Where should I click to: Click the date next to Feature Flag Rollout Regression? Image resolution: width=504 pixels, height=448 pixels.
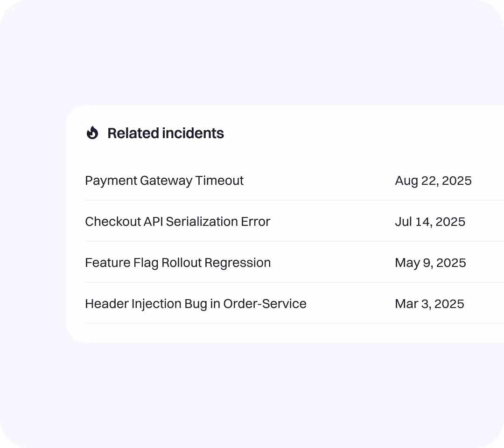(x=430, y=263)
